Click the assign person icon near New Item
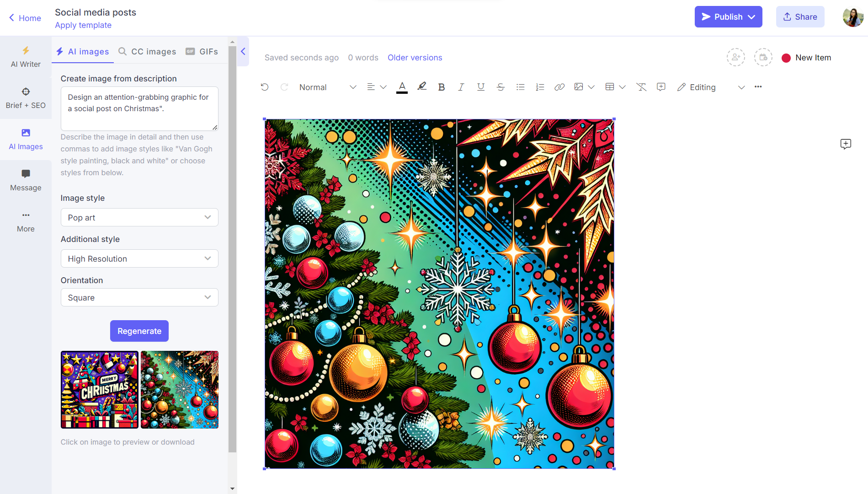 click(x=736, y=57)
